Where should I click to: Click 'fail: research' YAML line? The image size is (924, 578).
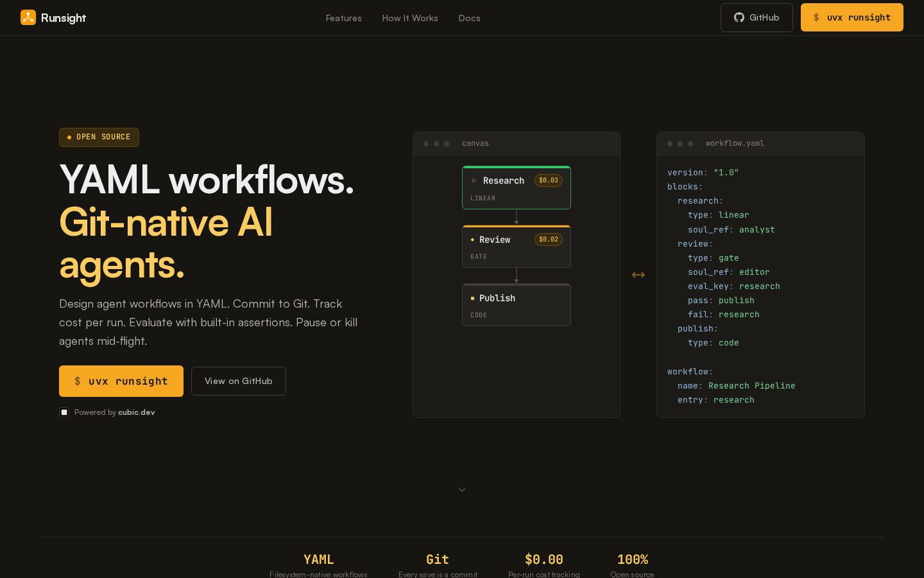[724, 314]
